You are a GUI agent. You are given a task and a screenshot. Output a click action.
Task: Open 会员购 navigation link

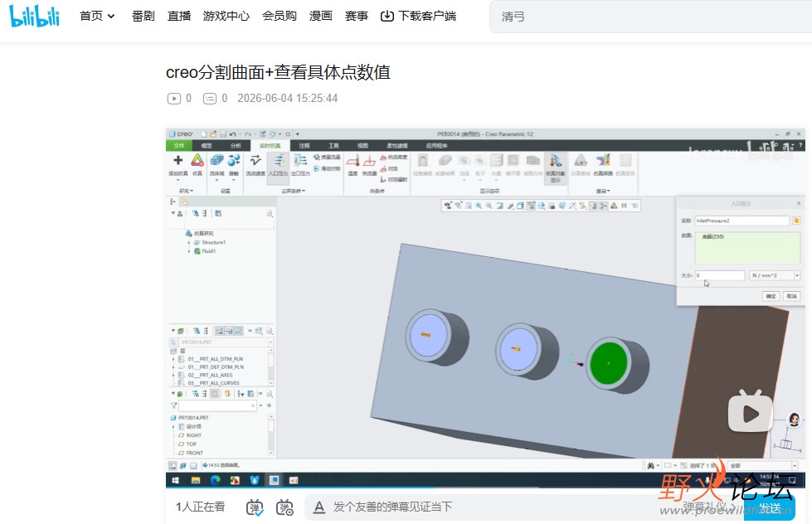[x=280, y=16]
